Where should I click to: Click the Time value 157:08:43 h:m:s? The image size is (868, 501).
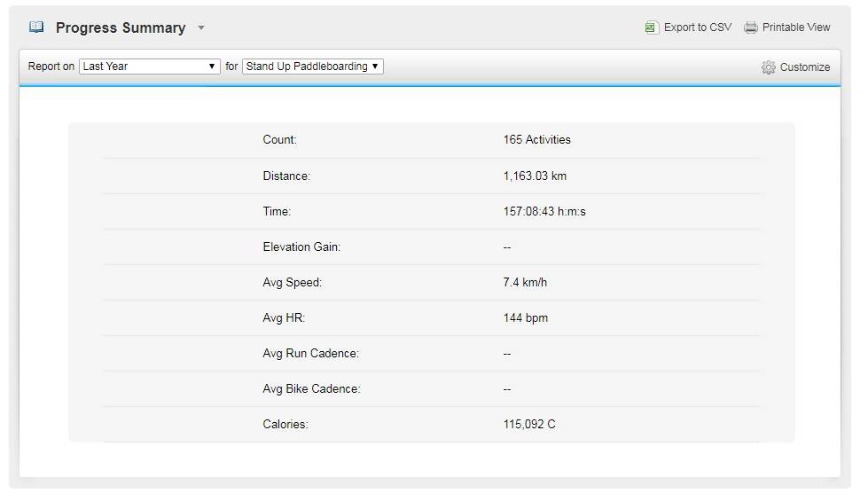coord(544,211)
